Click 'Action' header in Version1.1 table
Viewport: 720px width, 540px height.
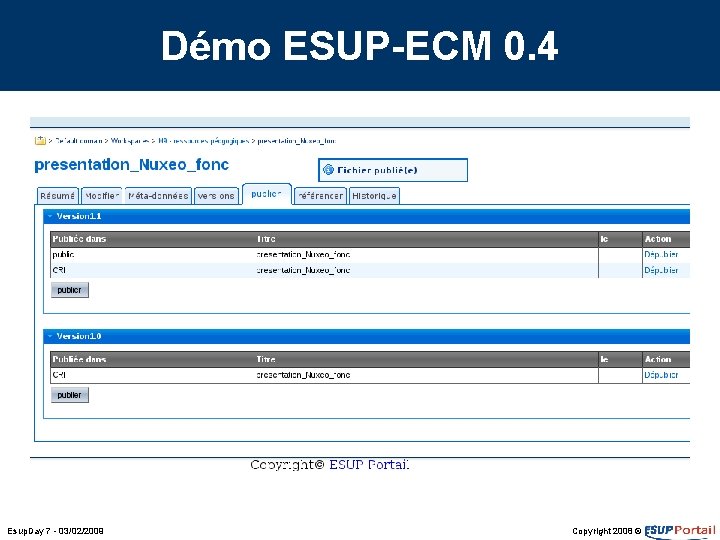click(x=658, y=239)
